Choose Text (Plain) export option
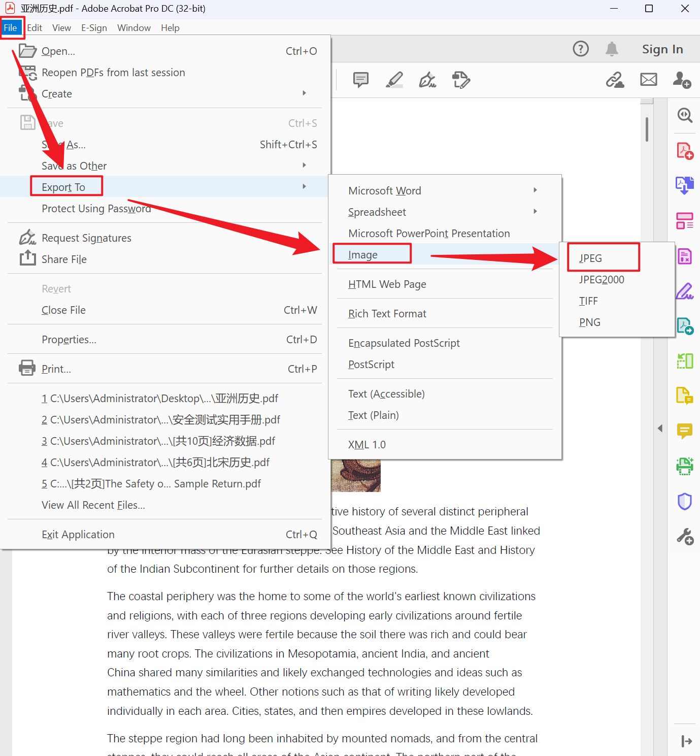Screen dimensions: 700x756 tap(445, 415)
